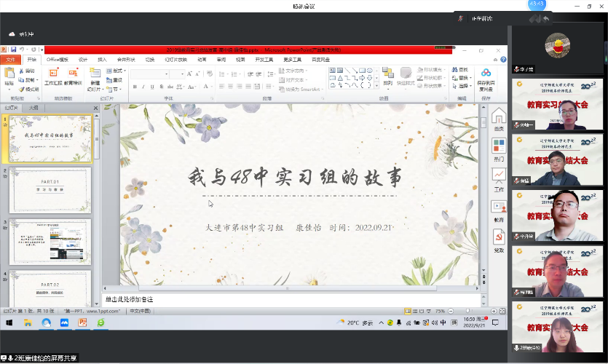Expand the 形状填充 shape fill dropdown
608x364 pixels.
click(x=431, y=70)
